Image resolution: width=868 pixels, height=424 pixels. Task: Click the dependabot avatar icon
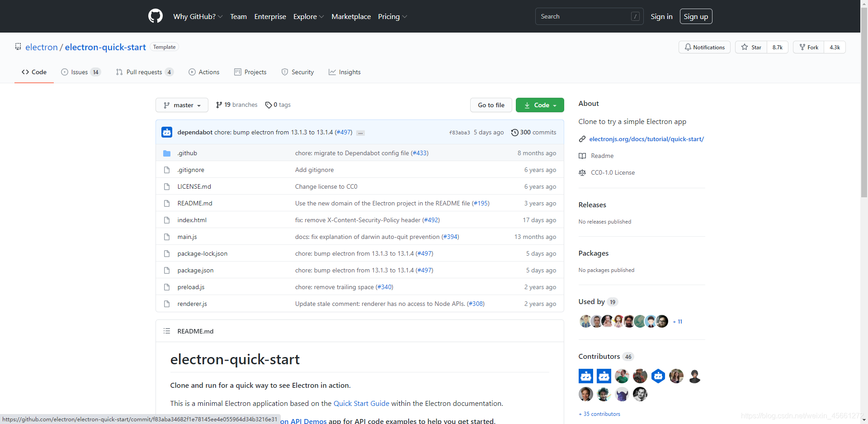pos(167,132)
